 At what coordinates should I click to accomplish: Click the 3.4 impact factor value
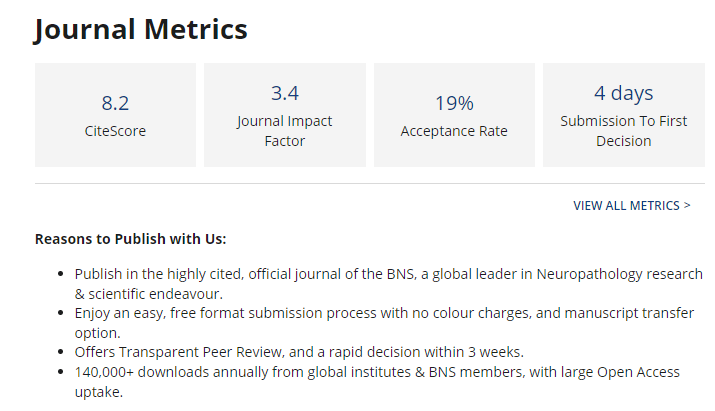pyautogui.click(x=285, y=94)
